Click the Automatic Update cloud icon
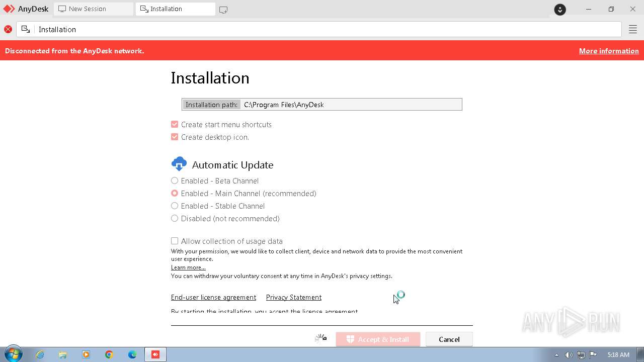 click(179, 164)
